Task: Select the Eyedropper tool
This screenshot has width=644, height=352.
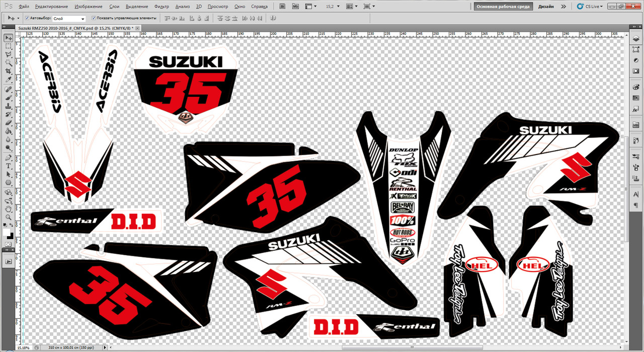Action: click(9, 80)
